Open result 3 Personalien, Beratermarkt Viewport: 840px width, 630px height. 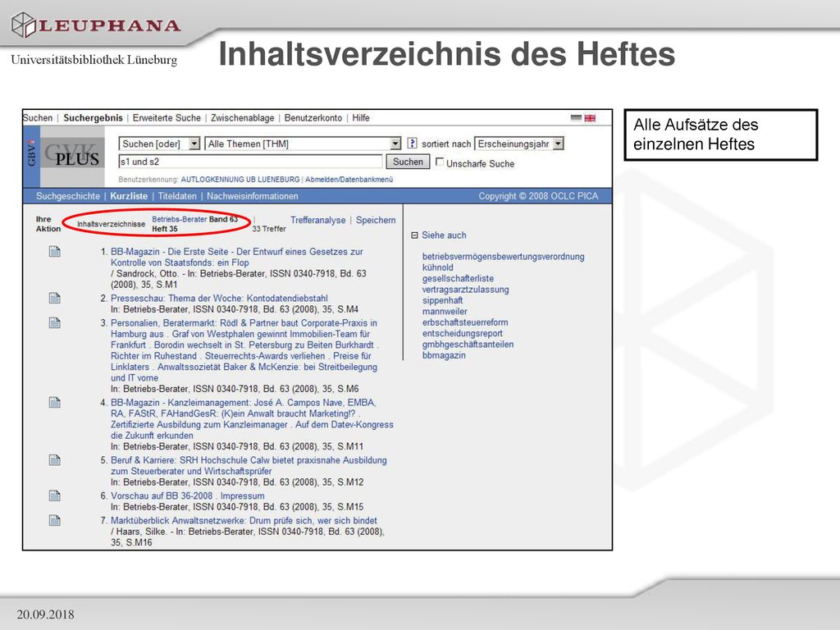click(244, 350)
